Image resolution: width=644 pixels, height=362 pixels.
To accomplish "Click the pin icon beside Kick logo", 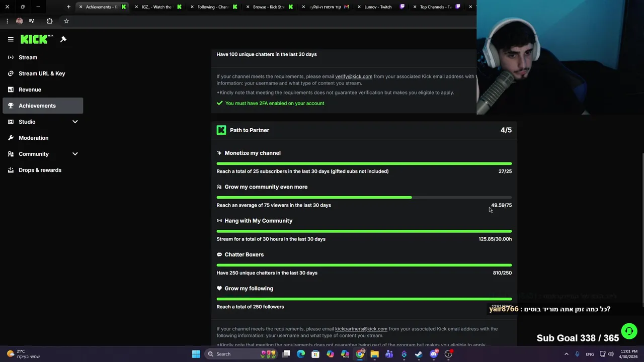I will pyautogui.click(x=63, y=39).
